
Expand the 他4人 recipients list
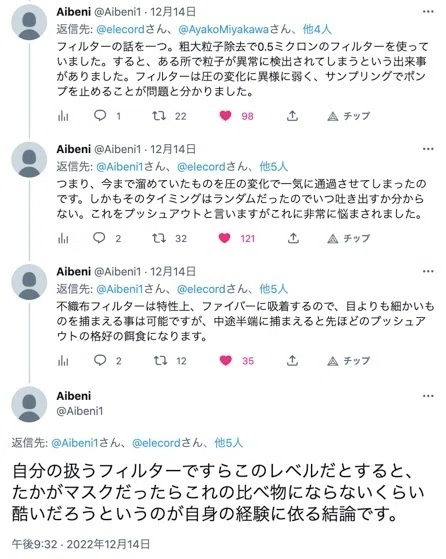point(317,29)
